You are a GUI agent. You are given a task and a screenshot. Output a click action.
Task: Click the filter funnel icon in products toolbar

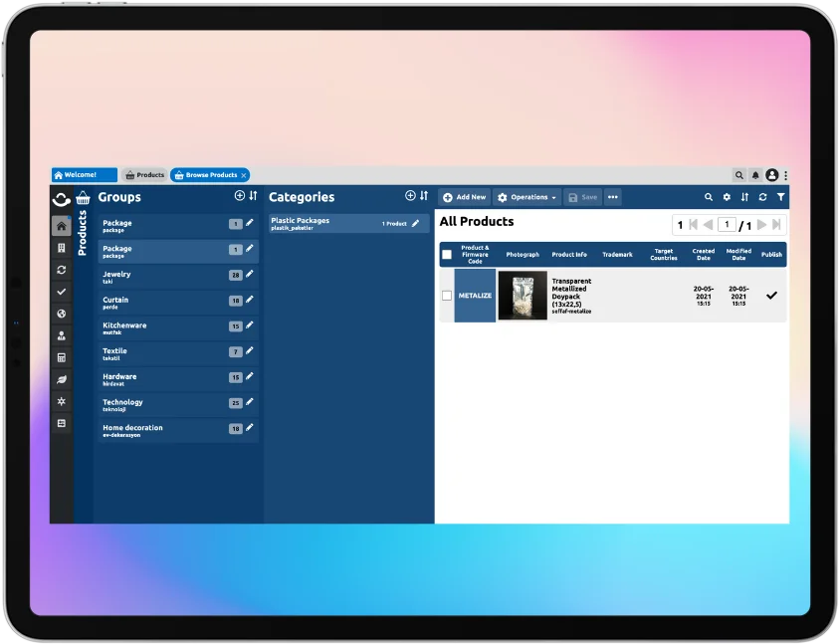[x=780, y=197]
